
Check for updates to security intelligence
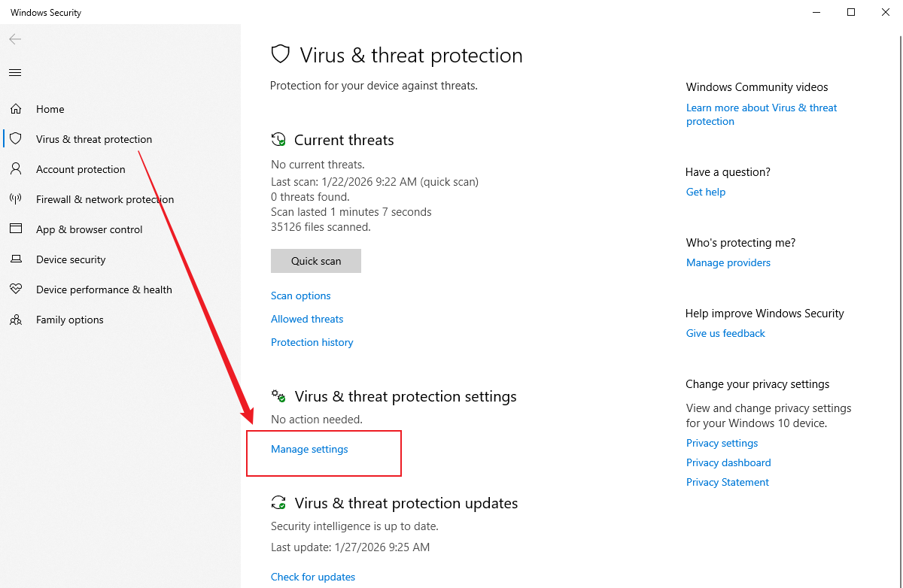tap(313, 576)
